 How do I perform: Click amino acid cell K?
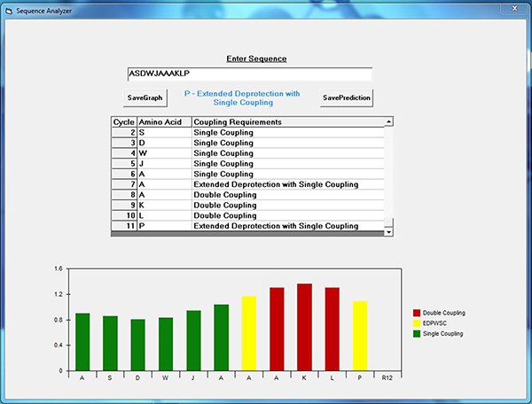(x=165, y=205)
